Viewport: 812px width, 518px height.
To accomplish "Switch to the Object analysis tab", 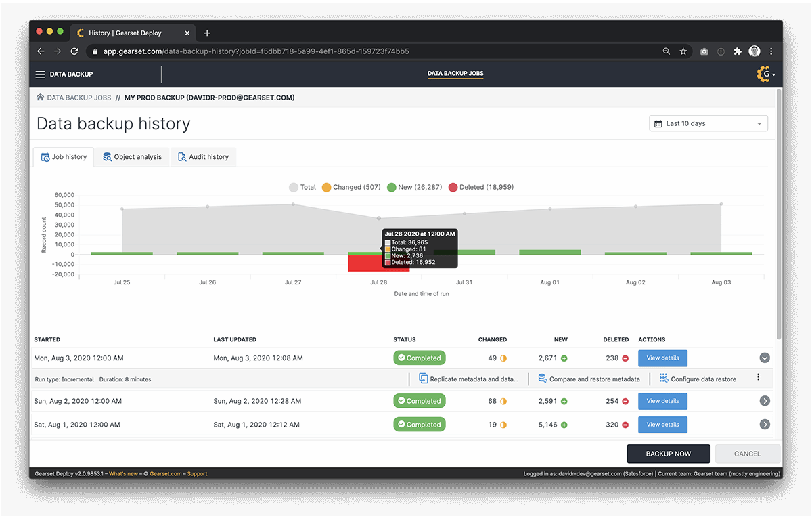I will pos(131,156).
